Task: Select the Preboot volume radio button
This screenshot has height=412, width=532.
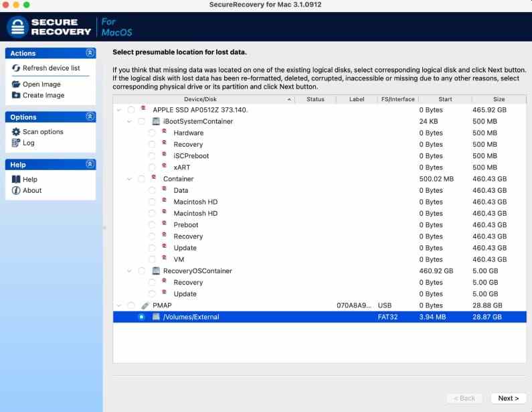Action: click(x=152, y=225)
